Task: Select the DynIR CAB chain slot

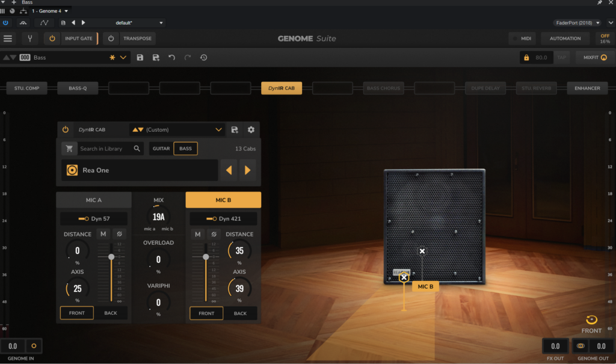Action: 282,88
